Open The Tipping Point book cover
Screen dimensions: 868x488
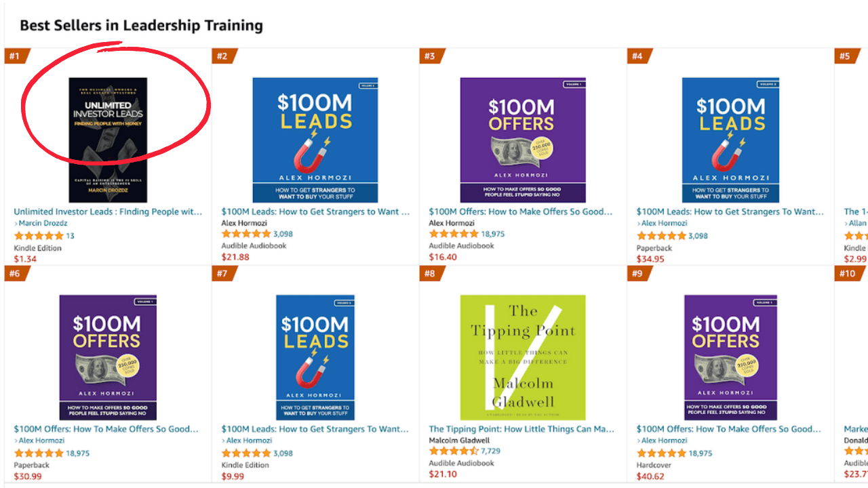coord(523,357)
